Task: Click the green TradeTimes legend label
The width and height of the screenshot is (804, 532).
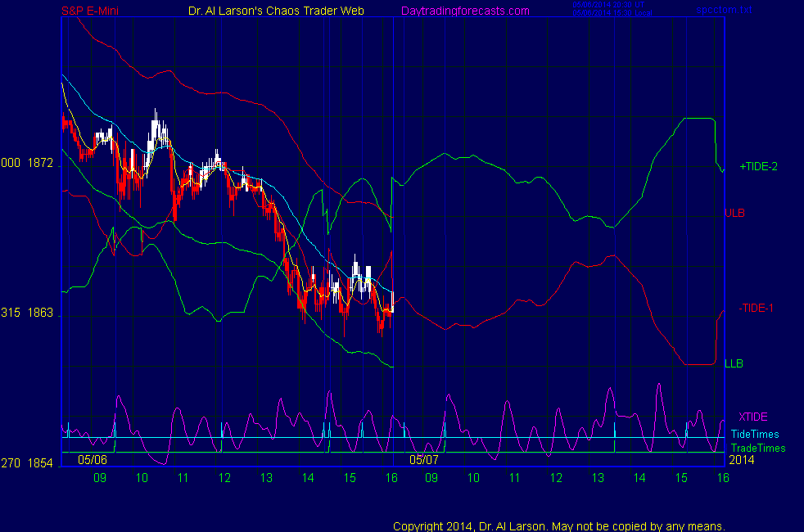Action: point(757,448)
